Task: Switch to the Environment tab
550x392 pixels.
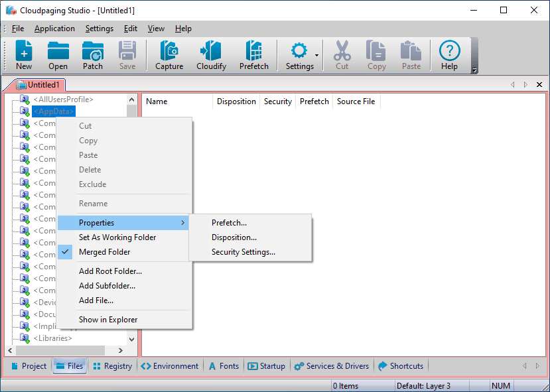Action: tap(170, 366)
